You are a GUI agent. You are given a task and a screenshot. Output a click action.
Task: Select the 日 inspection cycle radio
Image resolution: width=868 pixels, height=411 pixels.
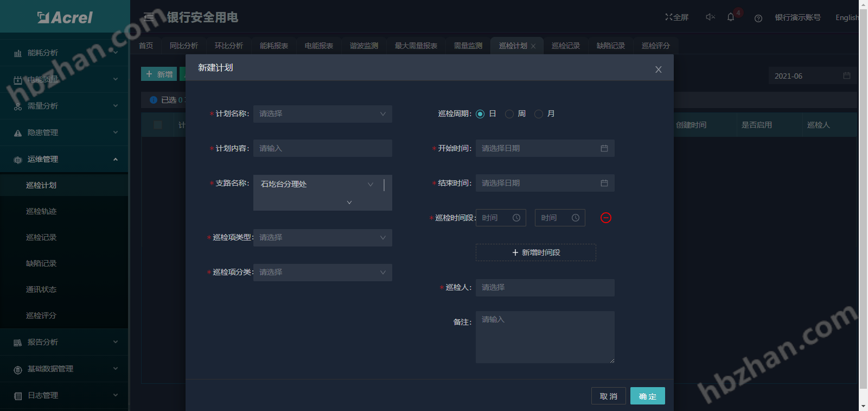pyautogui.click(x=480, y=114)
